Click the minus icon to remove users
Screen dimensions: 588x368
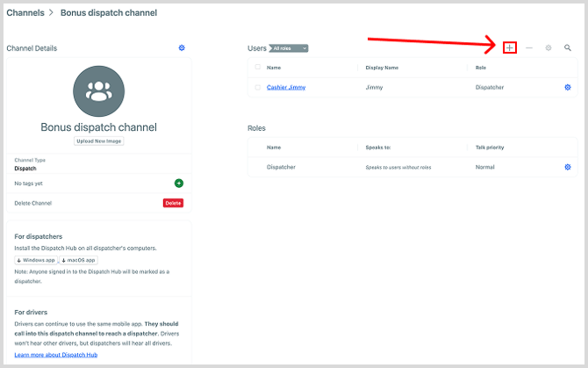click(529, 47)
